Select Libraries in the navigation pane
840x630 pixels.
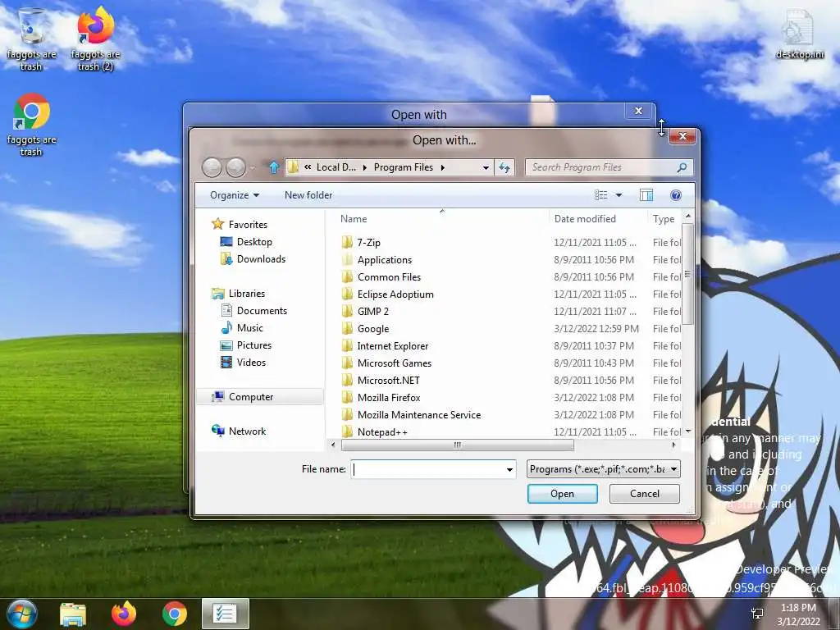click(239, 293)
